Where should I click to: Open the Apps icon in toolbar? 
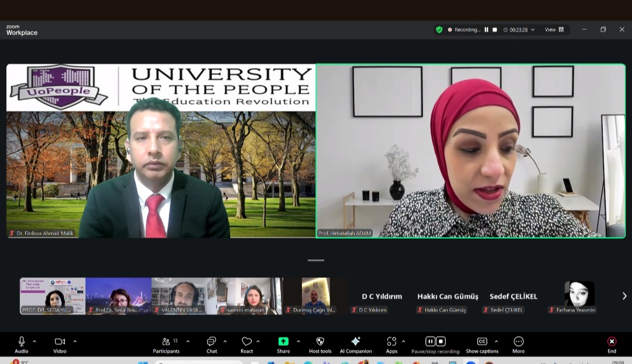coord(391,342)
